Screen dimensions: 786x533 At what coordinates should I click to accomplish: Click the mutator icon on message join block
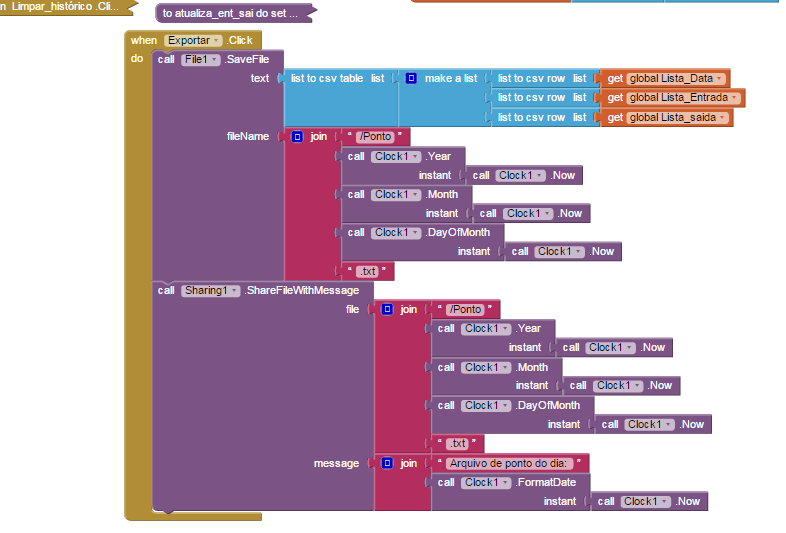pos(387,463)
